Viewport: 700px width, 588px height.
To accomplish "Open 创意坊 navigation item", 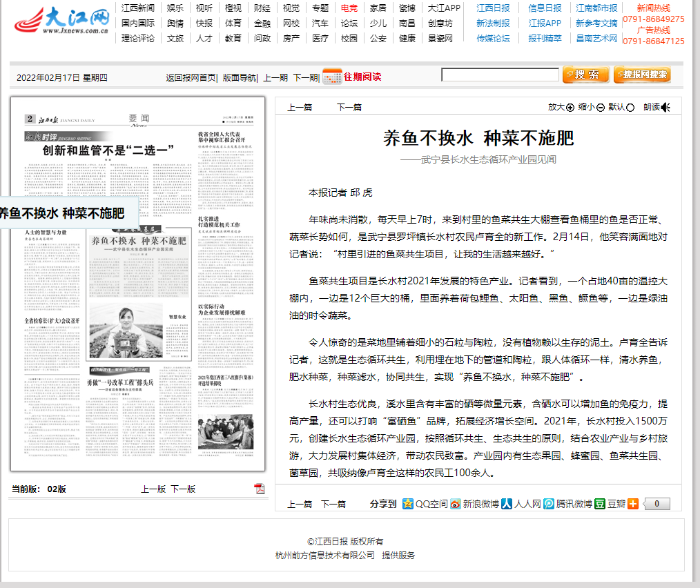I will point(440,23).
